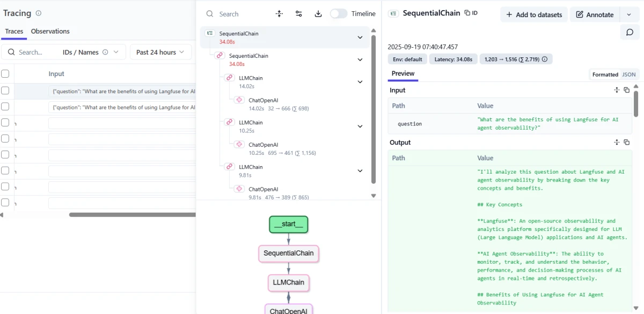Click generation icon of ChatOpenAI 9.81s
Image resolution: width=644 pixels, height=314 pixels.
coord(239,189)
